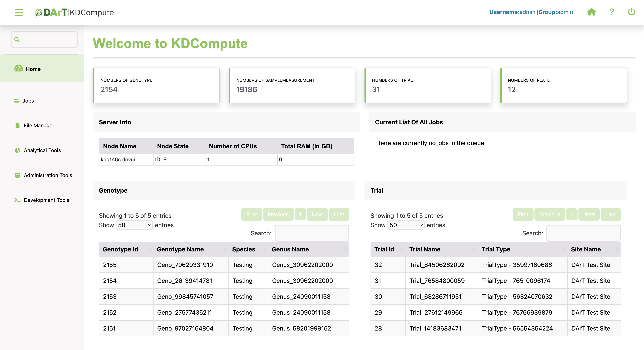
Task: Sort by Species column header
Action: pyautogui.click(x=244, y=249)
